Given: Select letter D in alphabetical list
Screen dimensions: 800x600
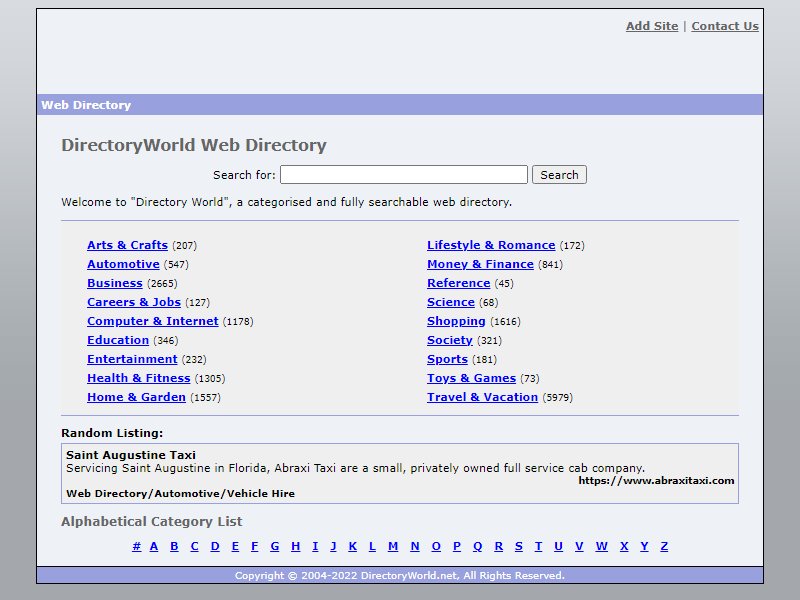Looking at the screenshot, I should point(215,546).
